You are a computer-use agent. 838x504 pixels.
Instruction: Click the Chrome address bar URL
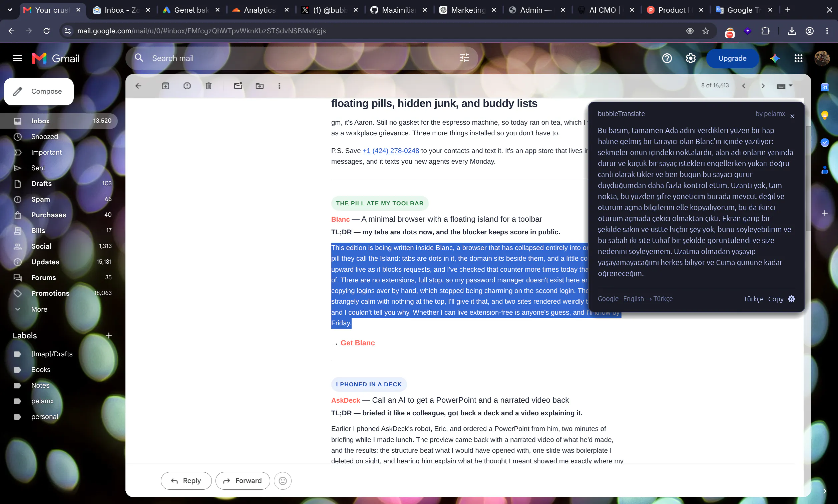coord(201,31)
